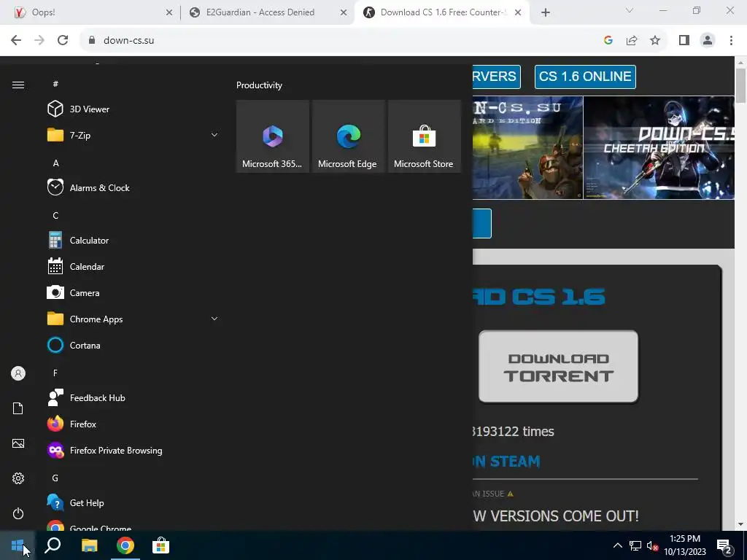Image resolution: width=747 pixels, height=560 pixels.
Task: Open the Chrome Apps folder
Action: (133, 319)
